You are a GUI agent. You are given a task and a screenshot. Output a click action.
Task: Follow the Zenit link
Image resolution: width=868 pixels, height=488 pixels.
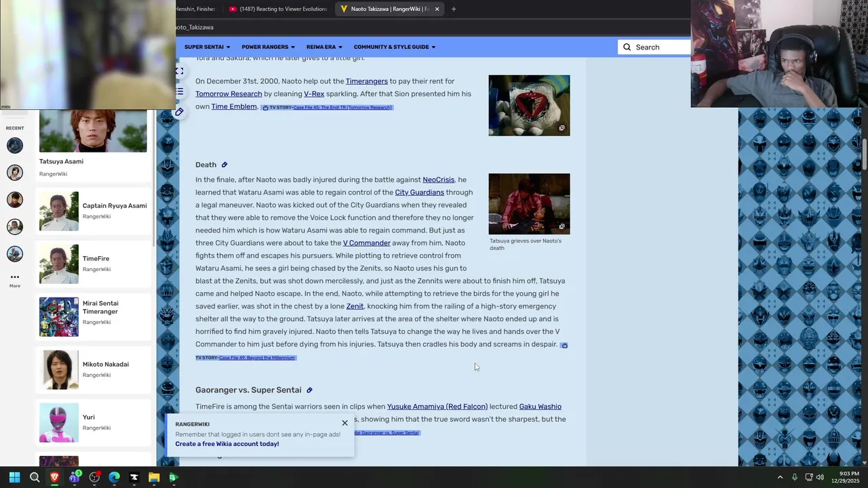tap(355, 306)
